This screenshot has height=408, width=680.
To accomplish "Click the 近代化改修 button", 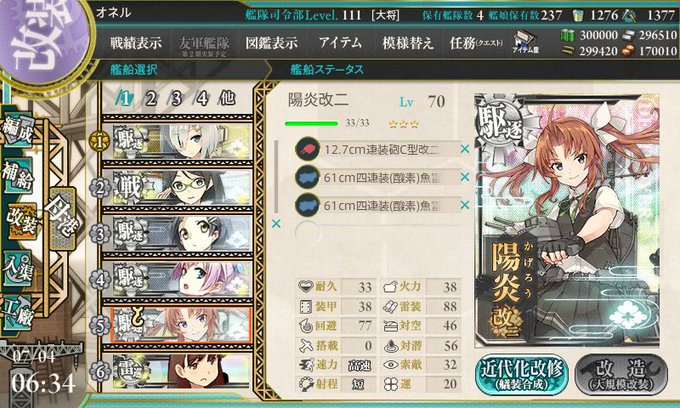I will [x=522, y=374].
